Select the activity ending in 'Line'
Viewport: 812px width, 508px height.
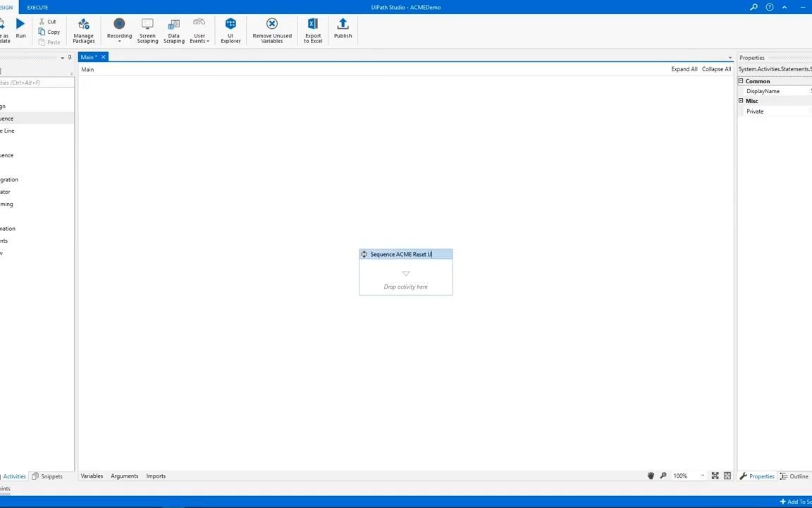point(7,131)
